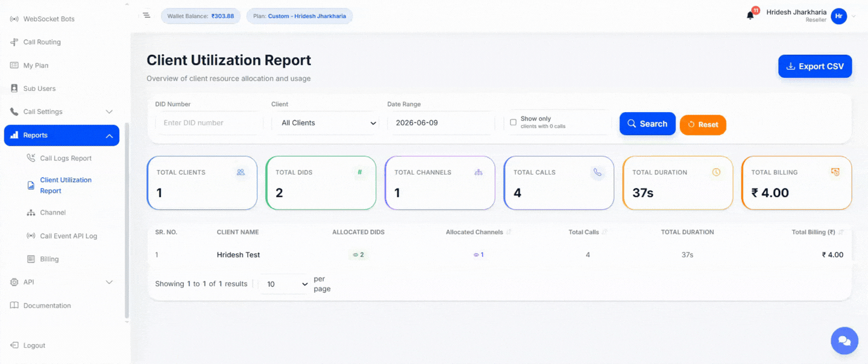View allocated channels badge for Hridesh Test
Image resolution: width=868 pixels, height=364 pixels.
tap(479, 255)
